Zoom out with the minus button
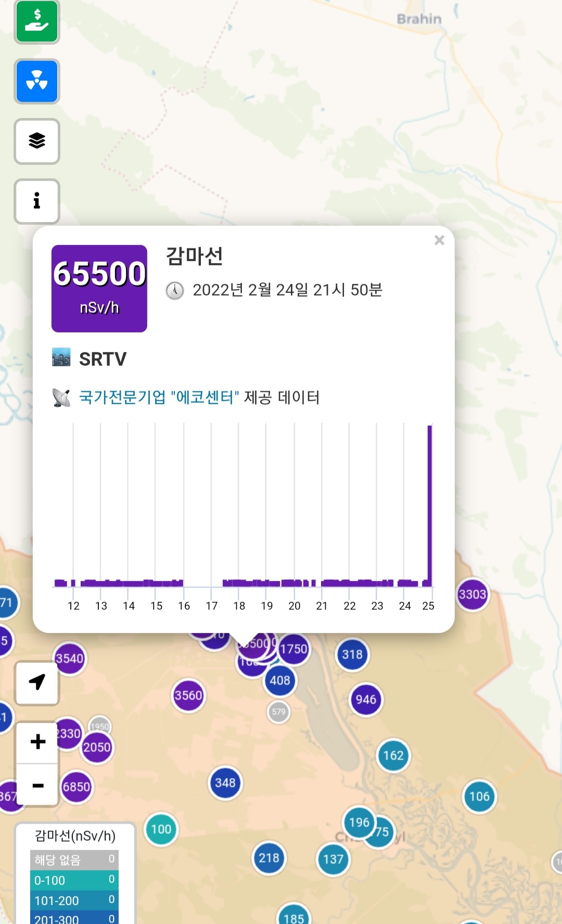562x924 pixels. pyautogui.click(x=37, y=785)
